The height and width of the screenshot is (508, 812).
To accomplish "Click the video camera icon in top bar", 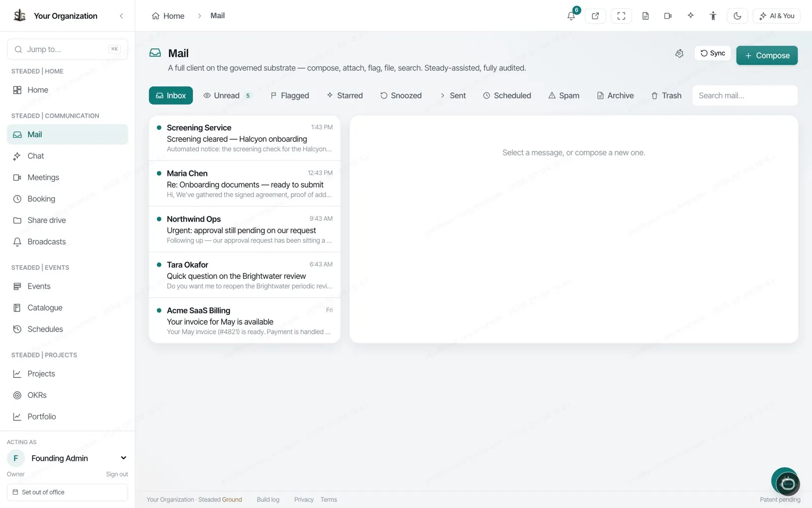I will coord(668,16).
